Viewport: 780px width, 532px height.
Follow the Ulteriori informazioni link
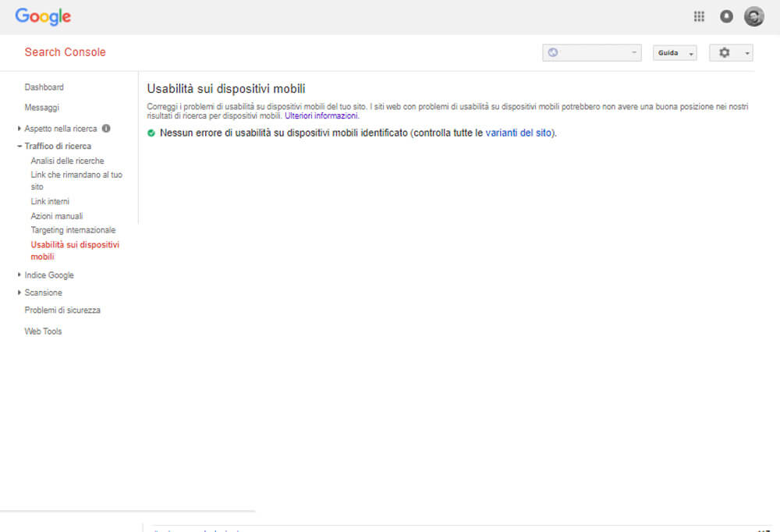(x=321, y=116)
